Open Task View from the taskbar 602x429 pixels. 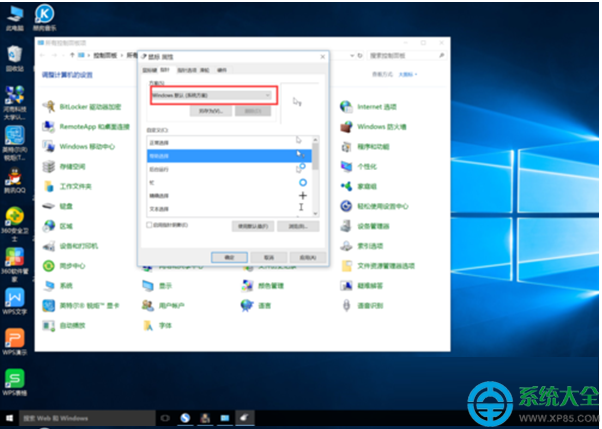165,418
